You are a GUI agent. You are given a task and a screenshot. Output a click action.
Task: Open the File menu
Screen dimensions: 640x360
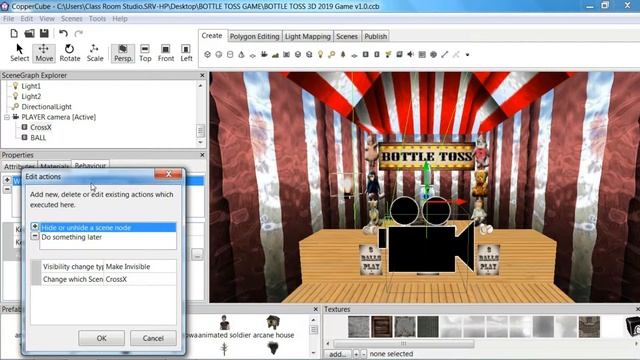8,19
